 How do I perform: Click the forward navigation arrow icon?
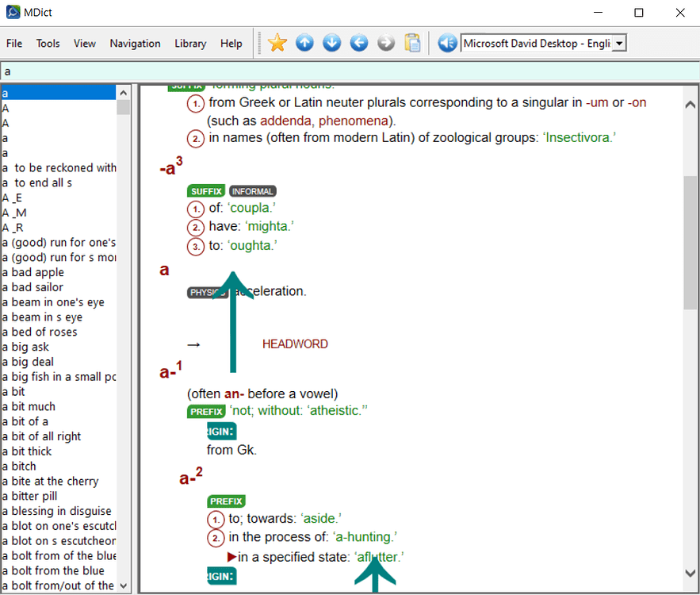386,43
